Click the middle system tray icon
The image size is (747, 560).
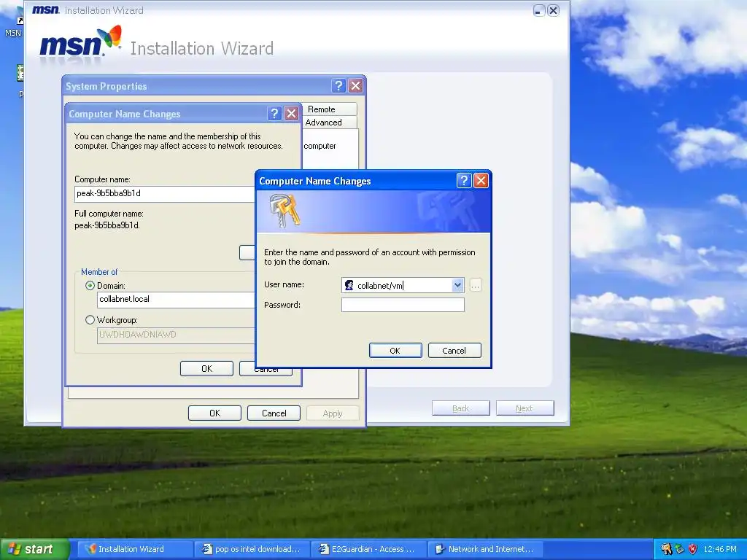pyautogui.click(x=679, y=549)
